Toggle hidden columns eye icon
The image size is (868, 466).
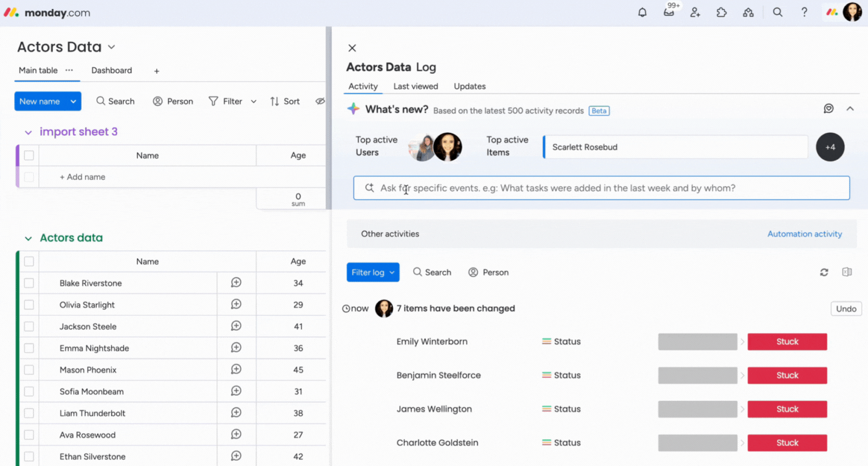[320, 101]
